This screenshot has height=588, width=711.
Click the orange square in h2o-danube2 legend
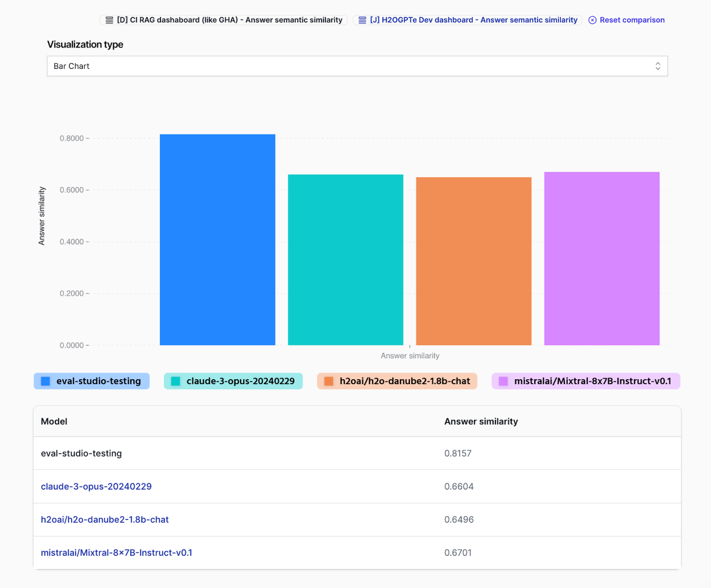329,381
